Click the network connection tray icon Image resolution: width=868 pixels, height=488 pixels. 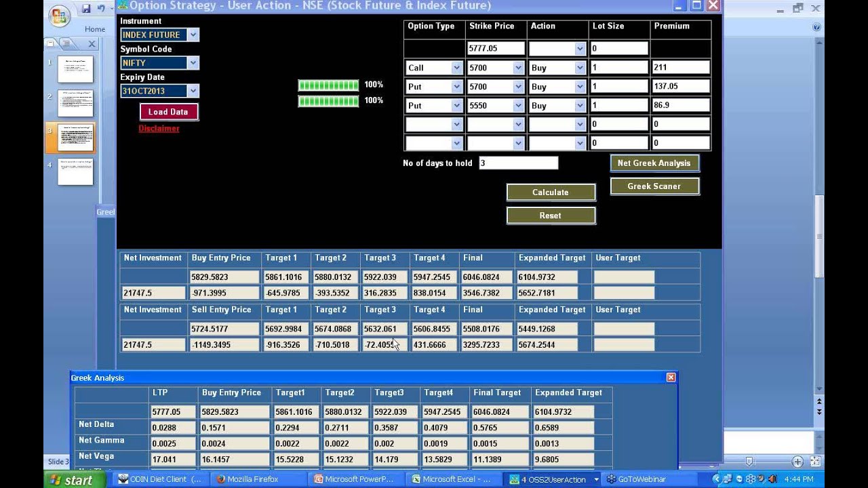click(729, 479)
